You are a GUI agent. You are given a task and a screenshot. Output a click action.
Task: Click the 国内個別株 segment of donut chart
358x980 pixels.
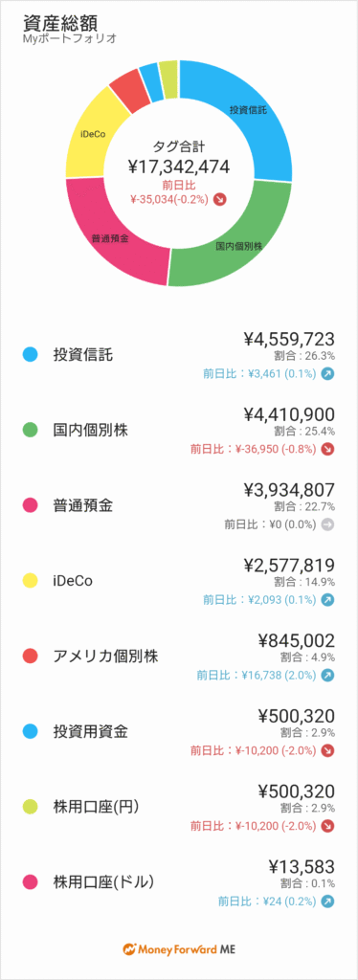(x=238, y=245)
